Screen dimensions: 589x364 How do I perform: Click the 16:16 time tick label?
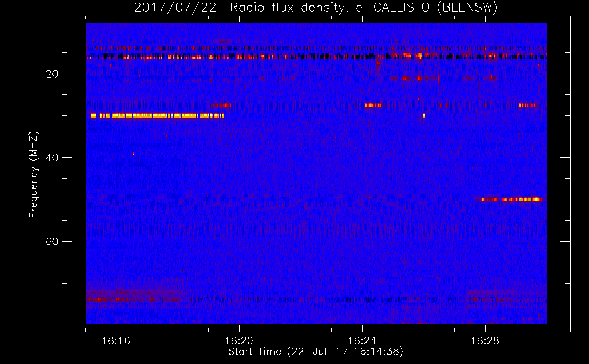[116, 341]
